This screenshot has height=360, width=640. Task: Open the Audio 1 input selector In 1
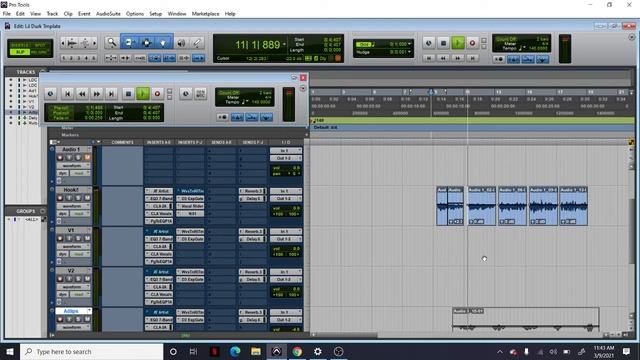(286, 151)
